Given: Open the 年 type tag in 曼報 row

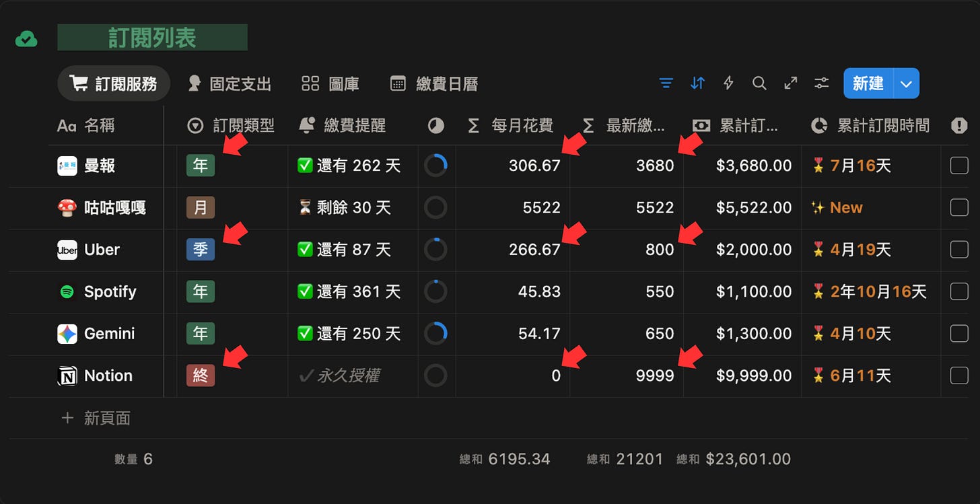Looking at the screenshot, I should click(x=201, y=166).
